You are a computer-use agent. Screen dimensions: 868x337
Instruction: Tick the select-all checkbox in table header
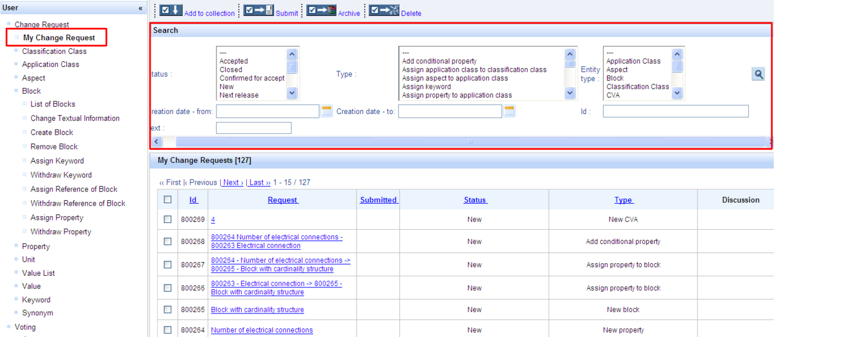click(167, 199)
